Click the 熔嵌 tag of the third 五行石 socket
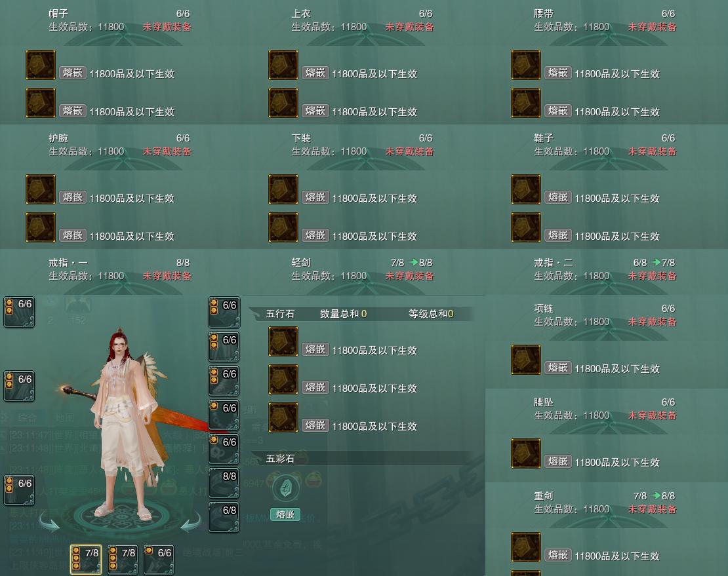The height and width of the screenshot is (576, 728). pos(315,425)
